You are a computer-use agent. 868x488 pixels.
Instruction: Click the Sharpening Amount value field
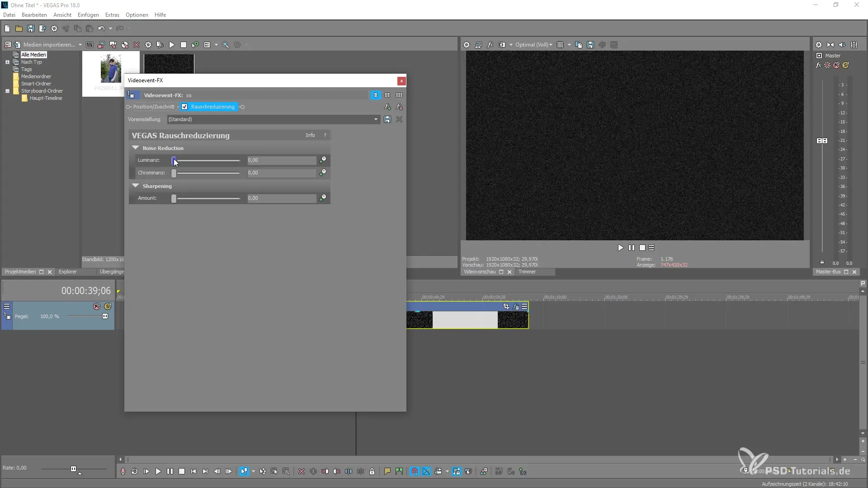click(x=281, y=198)
